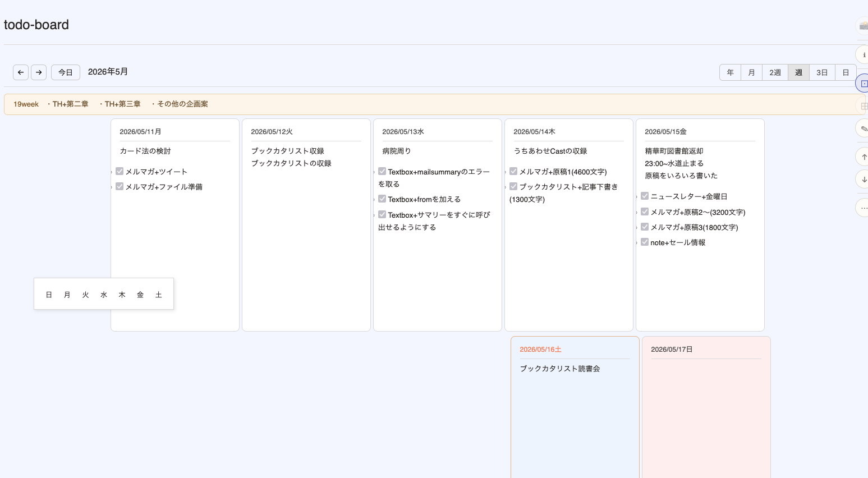Toggle メルマガ+ファイル準備 checkbox

click(x=120, y=186)
